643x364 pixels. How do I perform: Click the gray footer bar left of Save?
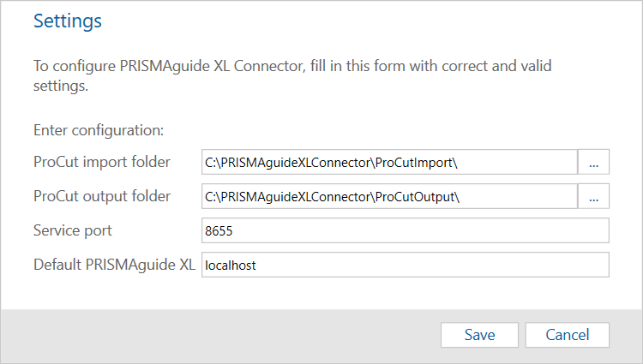pyautogui.click(x=214, y=334)
